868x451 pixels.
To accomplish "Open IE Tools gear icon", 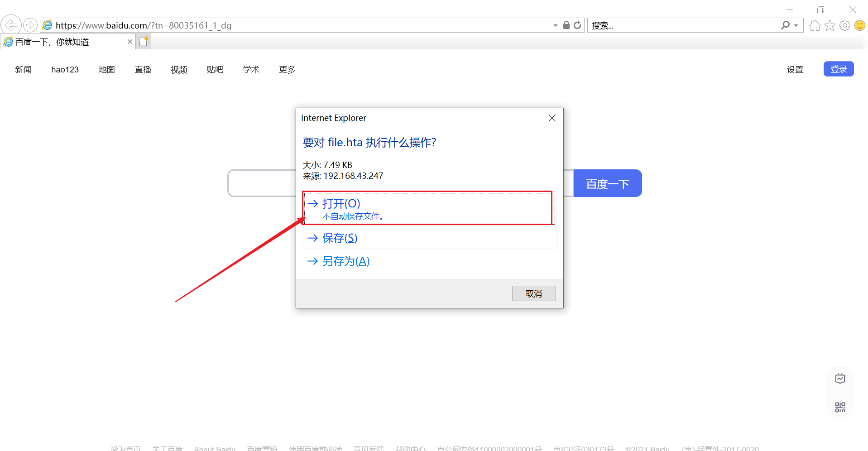I will pyautogui.click(x=845, y=25).
